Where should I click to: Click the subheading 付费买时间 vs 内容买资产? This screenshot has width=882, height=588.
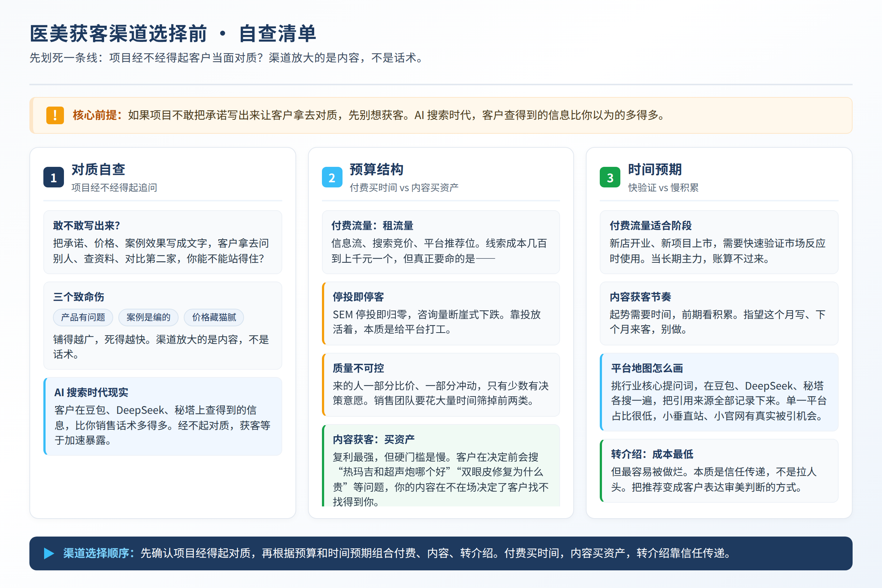[x=404, y=187]
